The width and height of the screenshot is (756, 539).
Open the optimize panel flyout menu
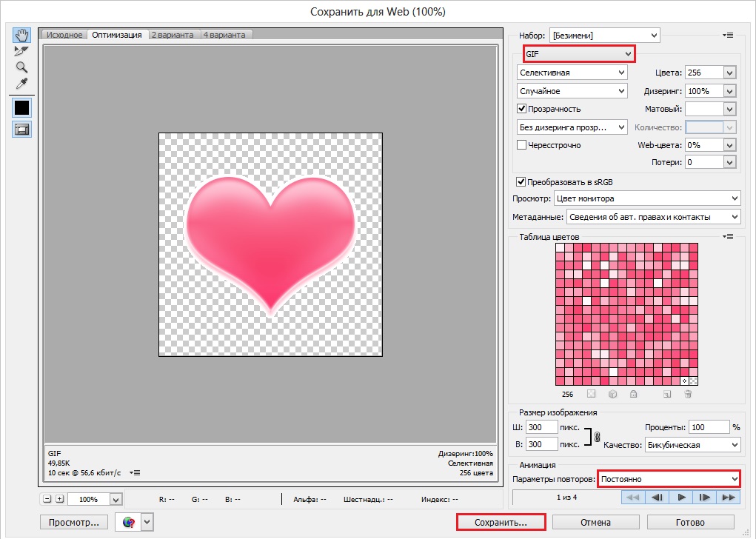coord(728,36)
